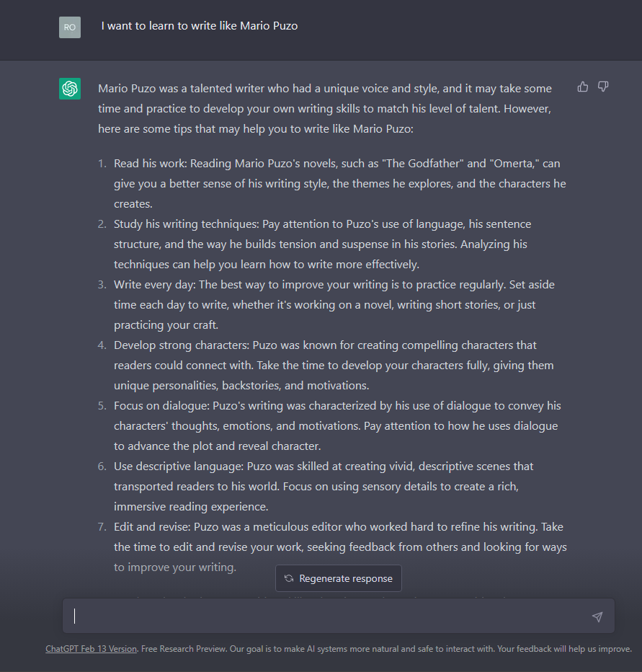642x672 pixels.
Task: Click the Free Research Preview footer text
Action: click(386, 649)
